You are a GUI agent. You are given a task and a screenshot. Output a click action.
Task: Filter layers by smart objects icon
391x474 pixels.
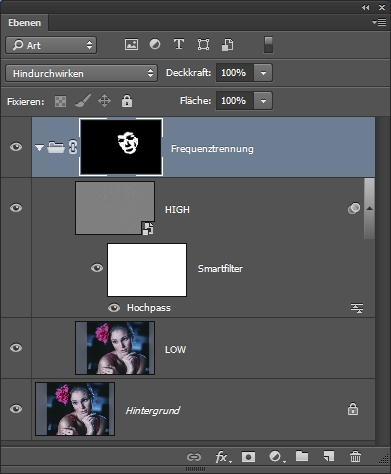pos(227,45)
